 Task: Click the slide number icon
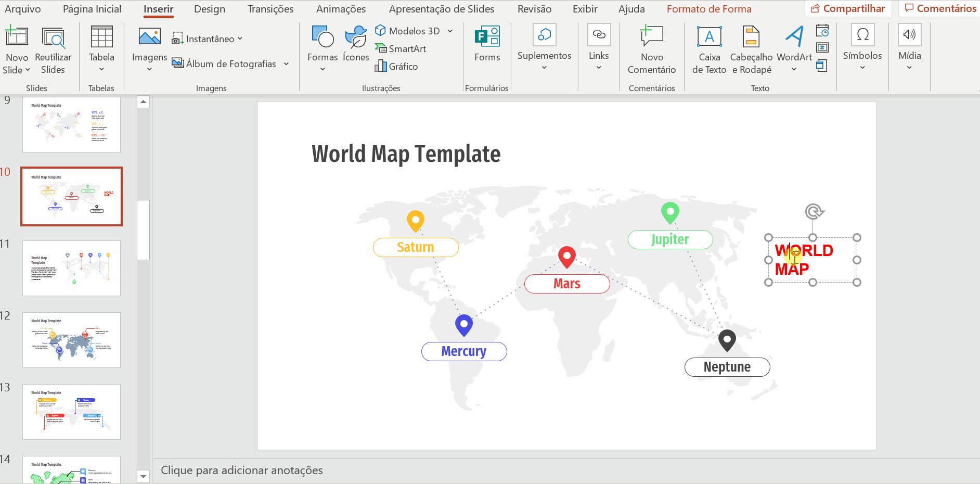coord(822,48)
